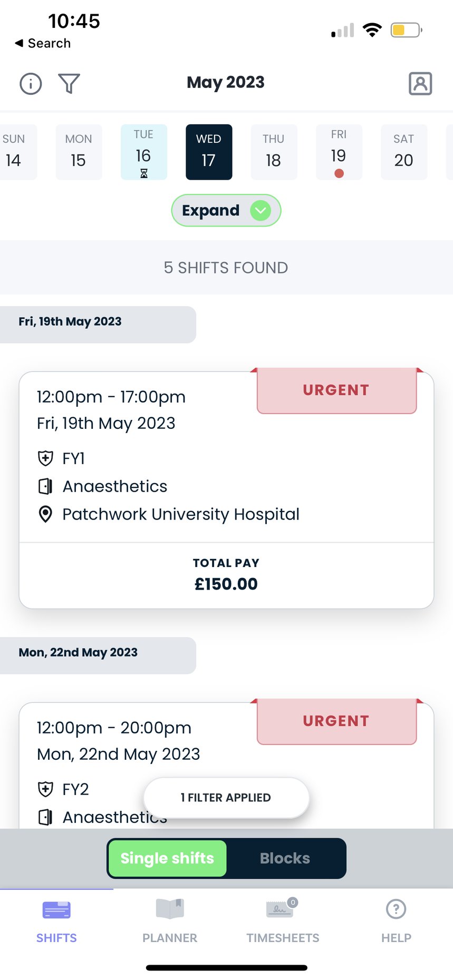Screen dimensions: 453x980
Task: Tap the green chevron down arrow
Action: 261,211
